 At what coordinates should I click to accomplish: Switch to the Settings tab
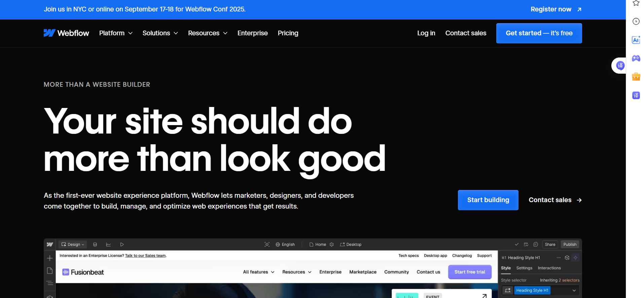524,268
